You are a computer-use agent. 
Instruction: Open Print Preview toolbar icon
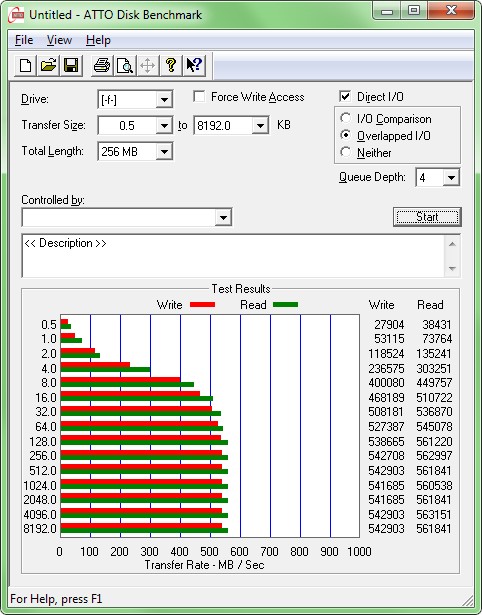point(125,65)
